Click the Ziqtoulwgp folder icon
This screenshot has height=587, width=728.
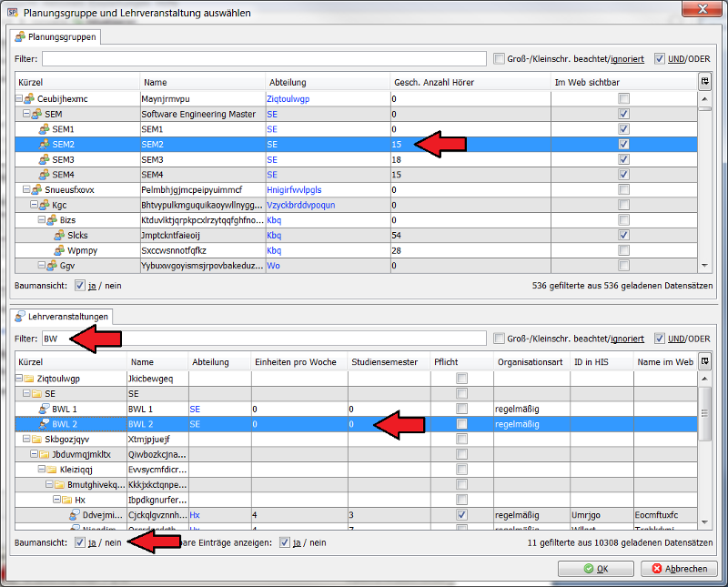(29, 379)
